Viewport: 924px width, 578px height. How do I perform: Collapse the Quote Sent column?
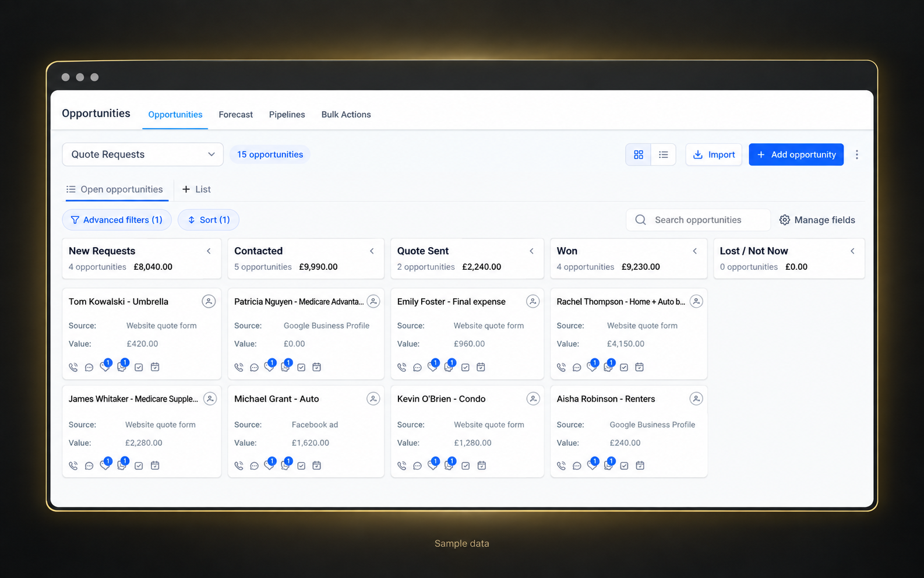click(531, 251)
